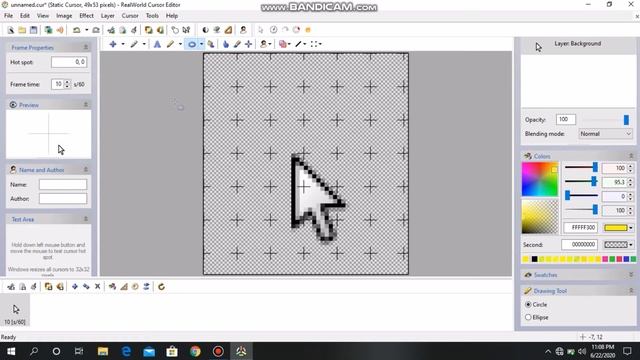Open the Help menu
The image size is (640, 360).
171,16
